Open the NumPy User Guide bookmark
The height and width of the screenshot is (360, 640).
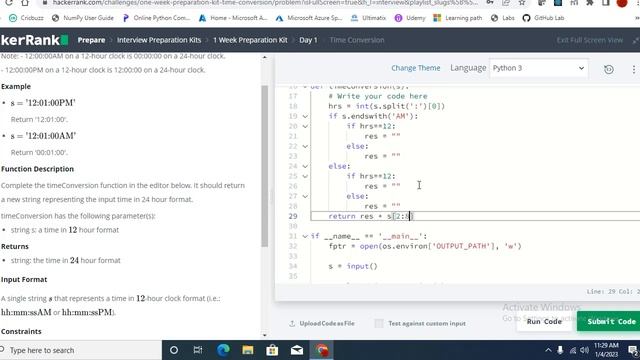[83, 18]
